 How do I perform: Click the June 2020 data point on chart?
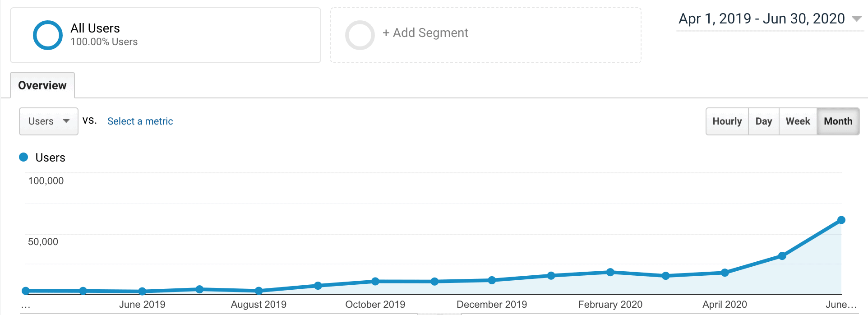[x=841, y=220]
